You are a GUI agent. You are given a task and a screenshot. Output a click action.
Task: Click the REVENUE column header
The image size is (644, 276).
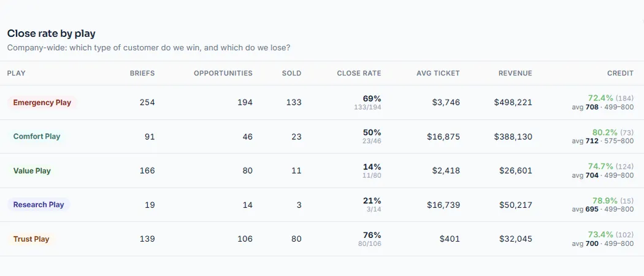(515, 73)
